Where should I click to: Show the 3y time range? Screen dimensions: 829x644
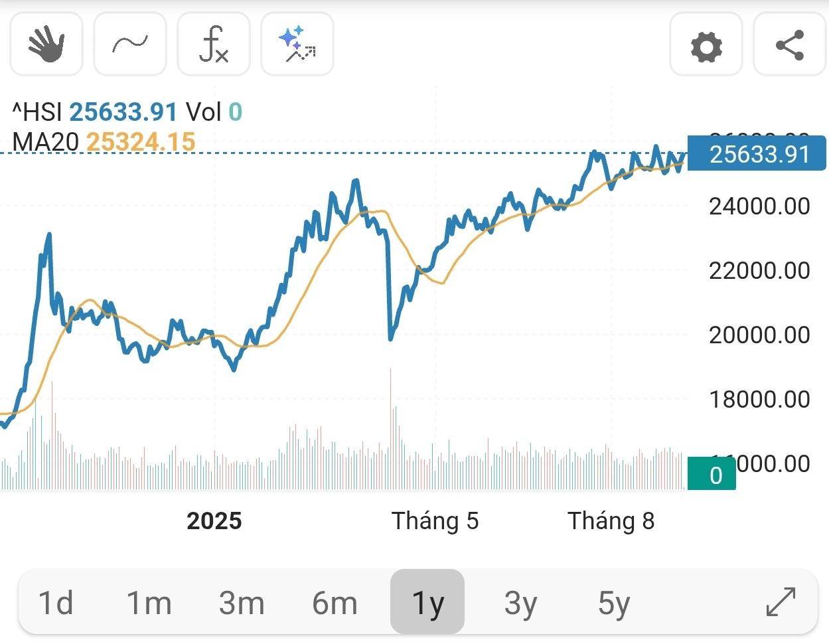click(x=520, y=603)
